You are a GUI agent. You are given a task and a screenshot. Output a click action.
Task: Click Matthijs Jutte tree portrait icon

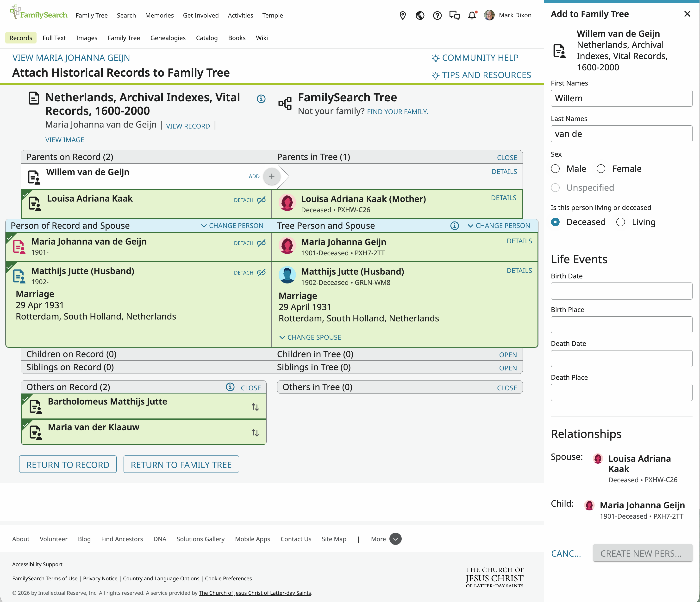coord(287,275)
